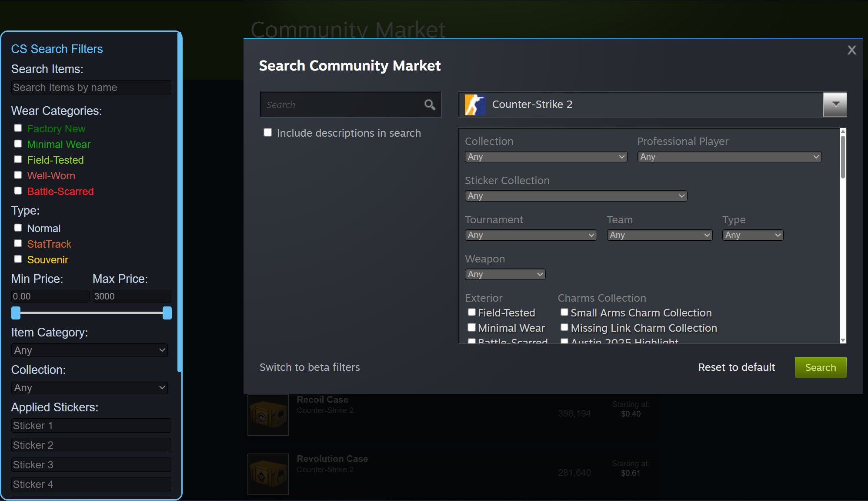The image size is (868, 501).
Task: Open the Sticker Collection dropdown
Action: 576,196
